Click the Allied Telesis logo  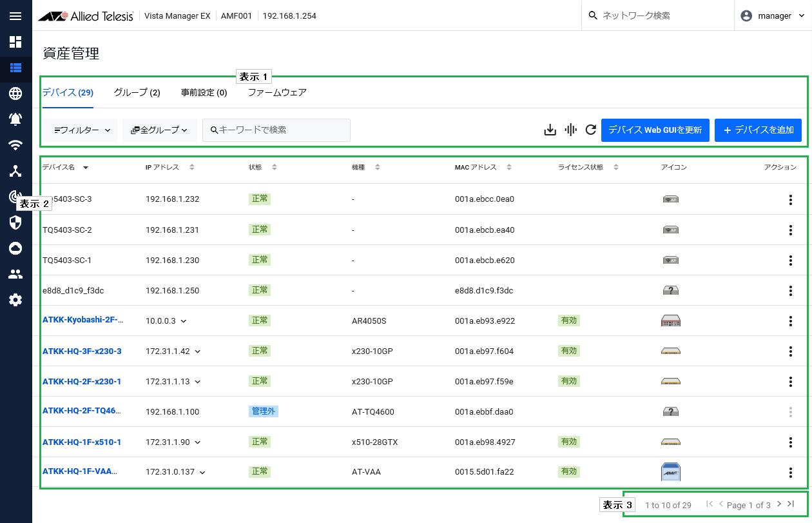pos(86,16)
